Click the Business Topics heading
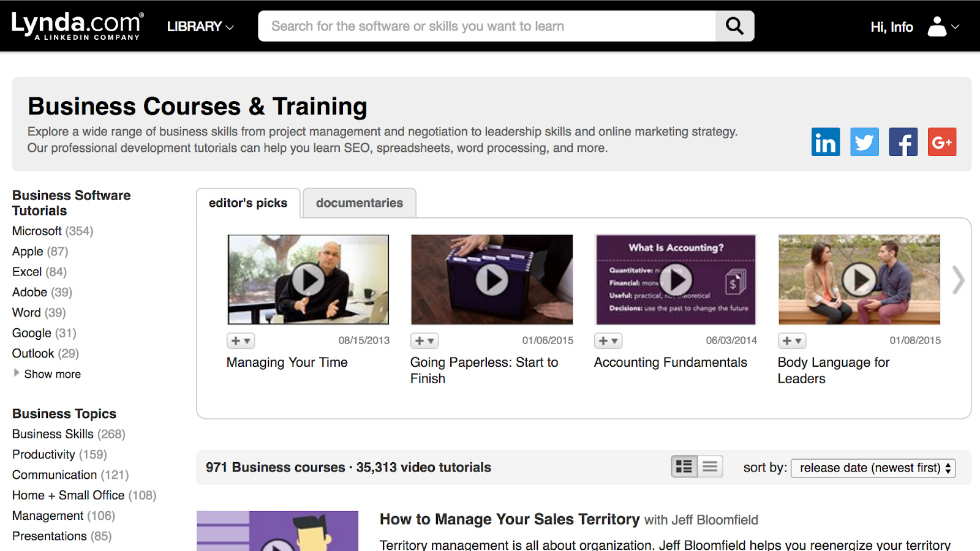 [x=64, y=414]
